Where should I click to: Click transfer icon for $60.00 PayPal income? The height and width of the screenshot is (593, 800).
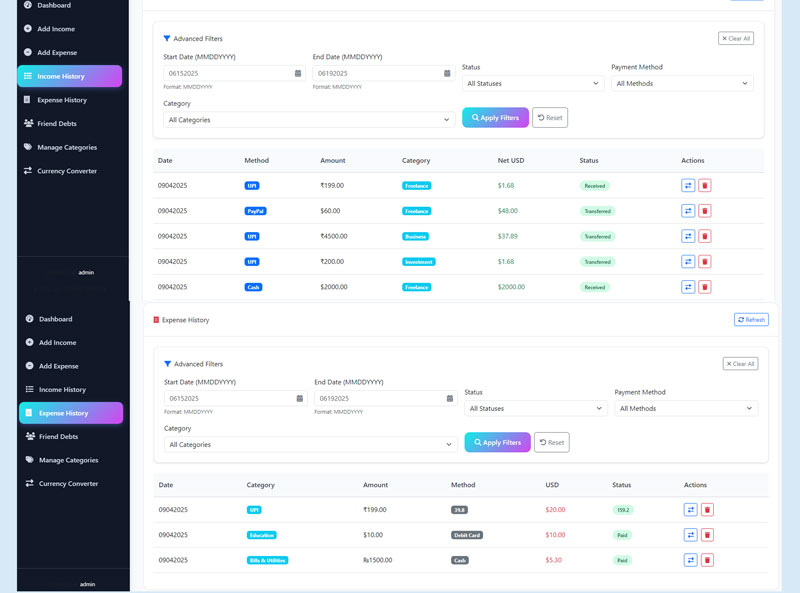point(688,211)
